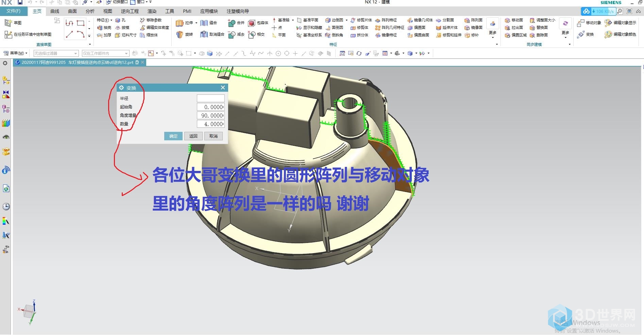Create a Datum Plane (基准平面)
The height and width of the screenshot is (336, 644).
pos(307,20)
